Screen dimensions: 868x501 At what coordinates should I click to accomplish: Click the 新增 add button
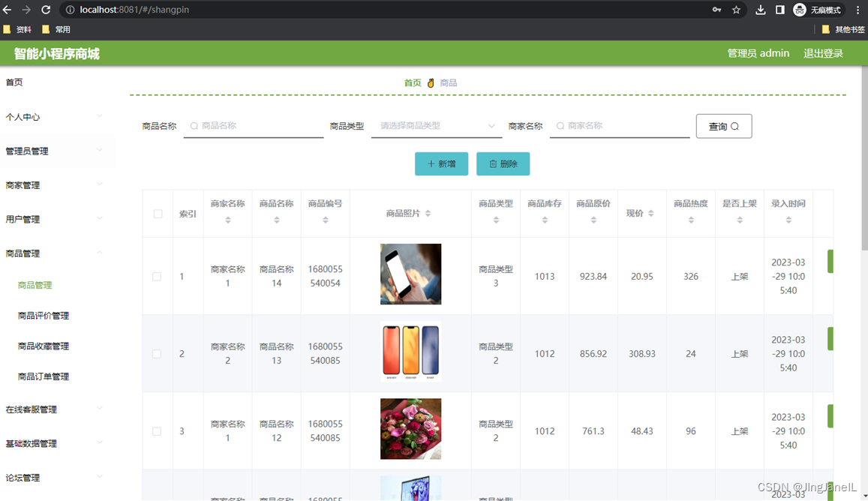coord(441,163)
